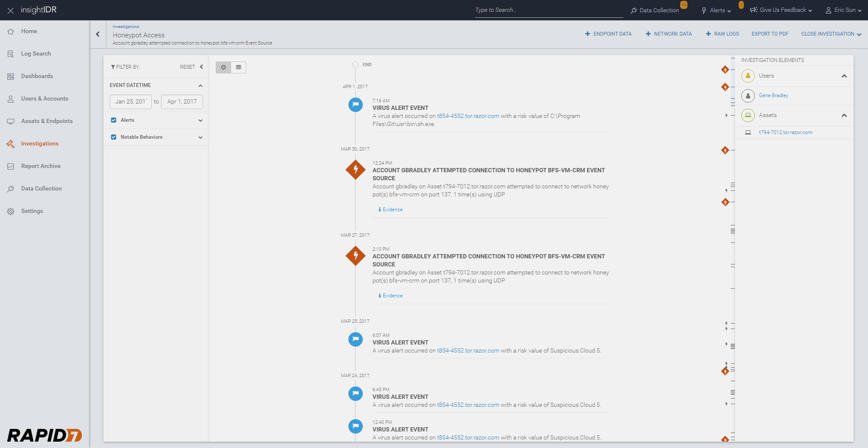Click the Mar 27 honeypot alert diamond icon
This screenshot has height=448, width=868.
pos(356,256)
